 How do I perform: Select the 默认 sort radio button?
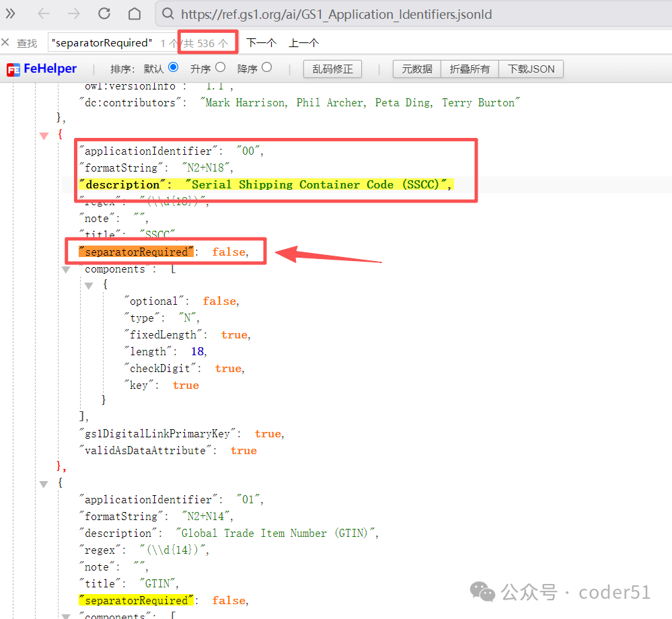coord(173,67)
